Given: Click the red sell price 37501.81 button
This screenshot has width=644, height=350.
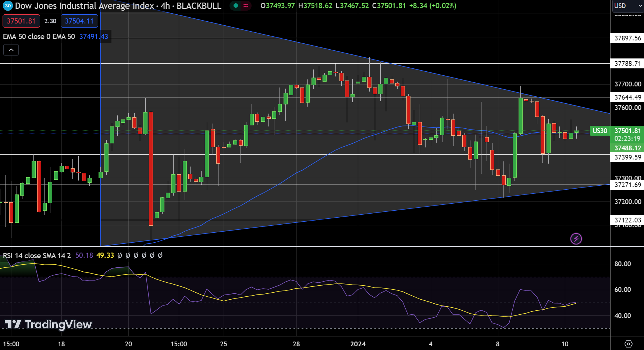Looking at the screenshot, I should [21, 21].
